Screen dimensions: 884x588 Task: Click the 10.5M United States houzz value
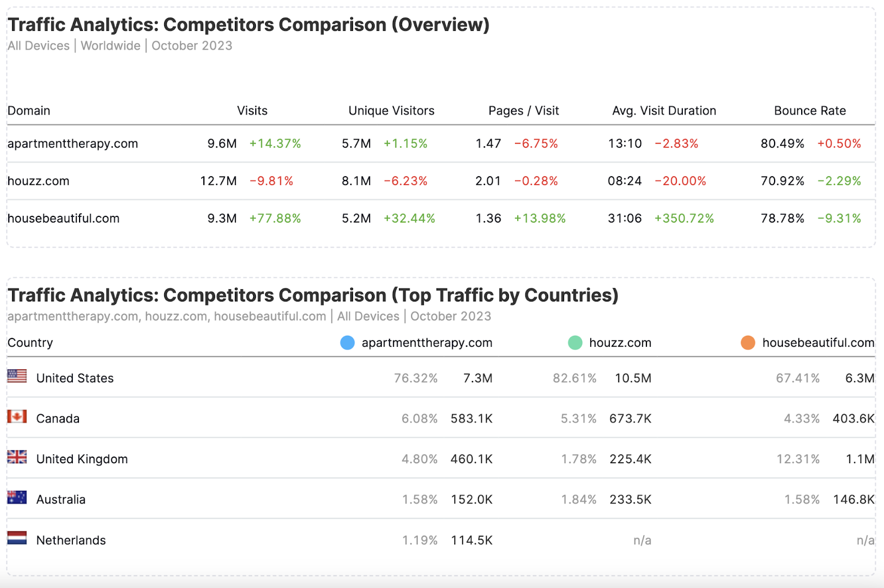tap(633, 378)
